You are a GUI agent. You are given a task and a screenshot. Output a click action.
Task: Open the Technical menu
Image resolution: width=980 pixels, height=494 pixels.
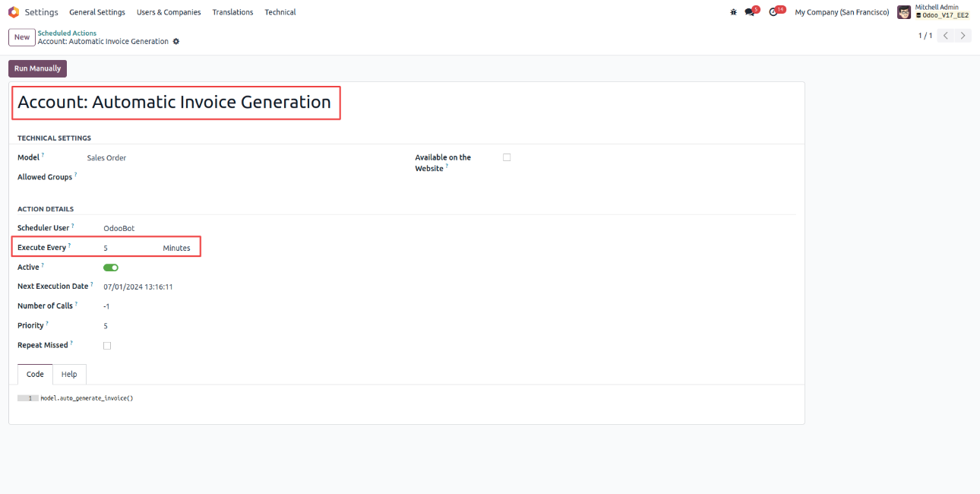click(280, 12)
